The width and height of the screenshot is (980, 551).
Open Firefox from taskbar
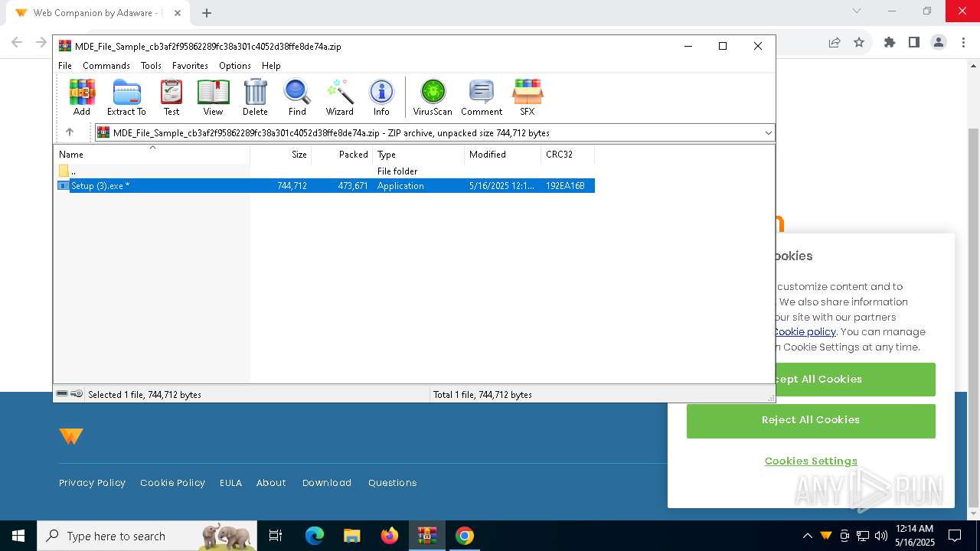390,536
